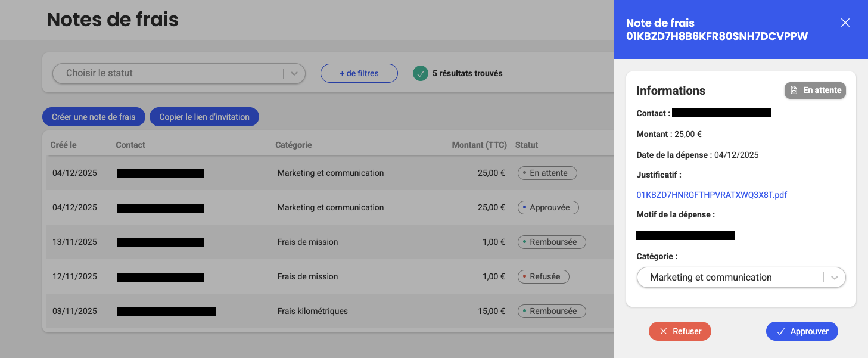
Task: Click the Statut column header
Action: [527, 145]
